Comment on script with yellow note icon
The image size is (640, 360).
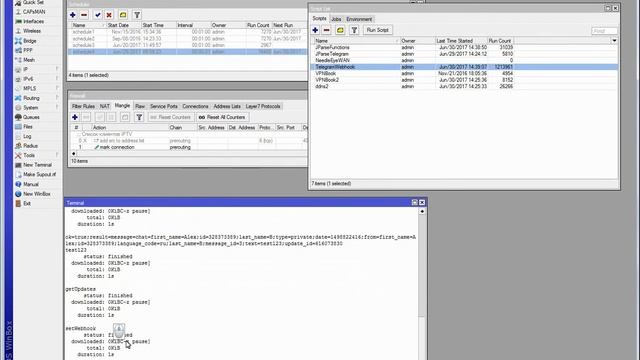tap(340, 30)
